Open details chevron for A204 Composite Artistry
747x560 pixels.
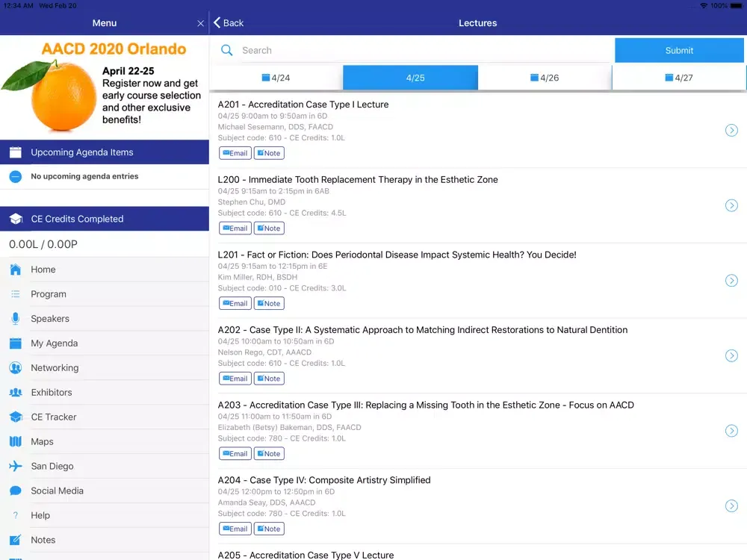pos(731,506)
